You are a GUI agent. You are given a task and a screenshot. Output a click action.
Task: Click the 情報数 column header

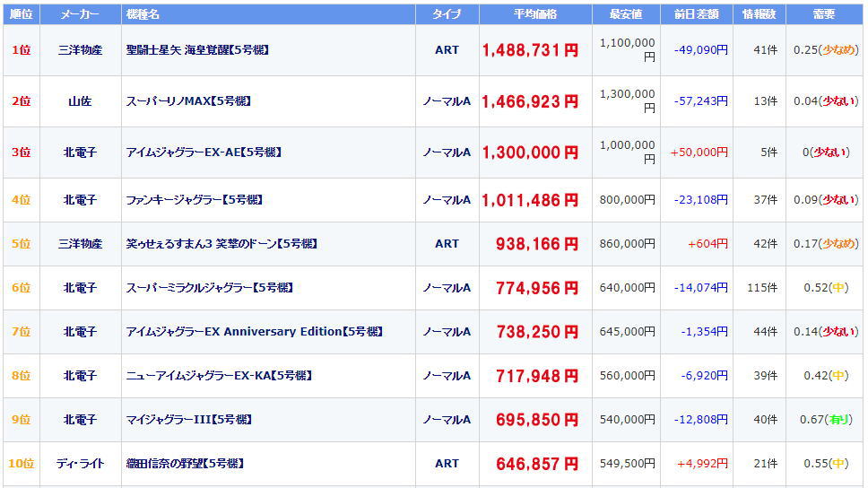click(759, 13)
